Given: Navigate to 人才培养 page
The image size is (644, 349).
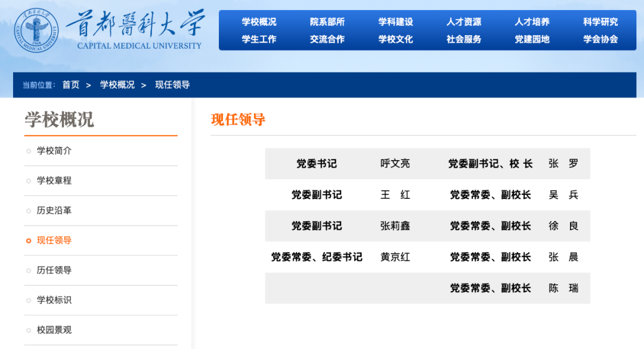Looking at the screenshot, I should (532, 21).
